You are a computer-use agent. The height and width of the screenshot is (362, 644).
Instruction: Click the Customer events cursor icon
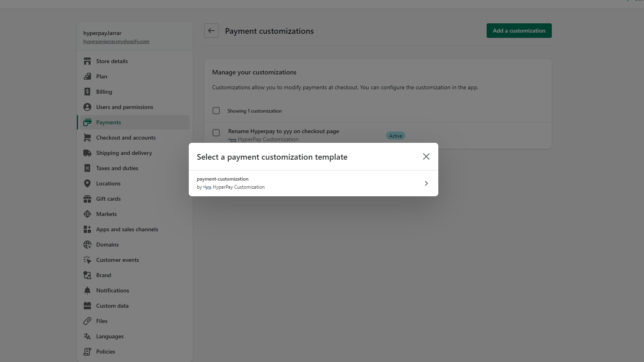[87, 260]
